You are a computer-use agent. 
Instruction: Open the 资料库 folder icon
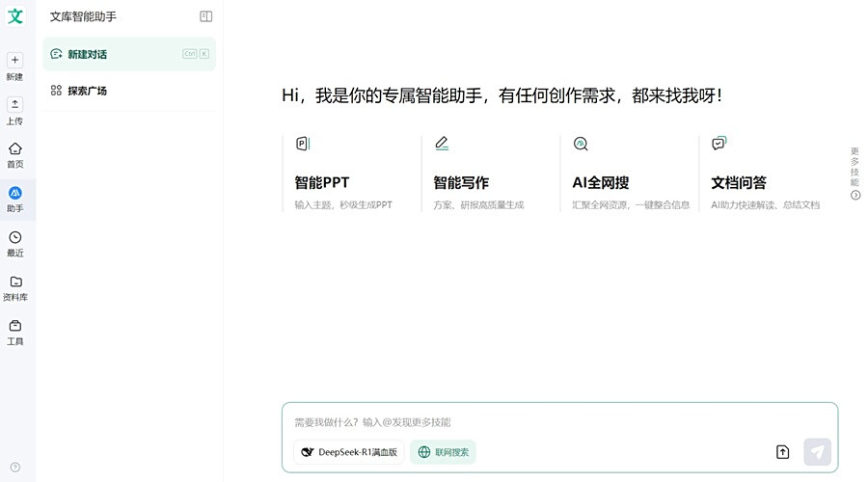(15, 281)
